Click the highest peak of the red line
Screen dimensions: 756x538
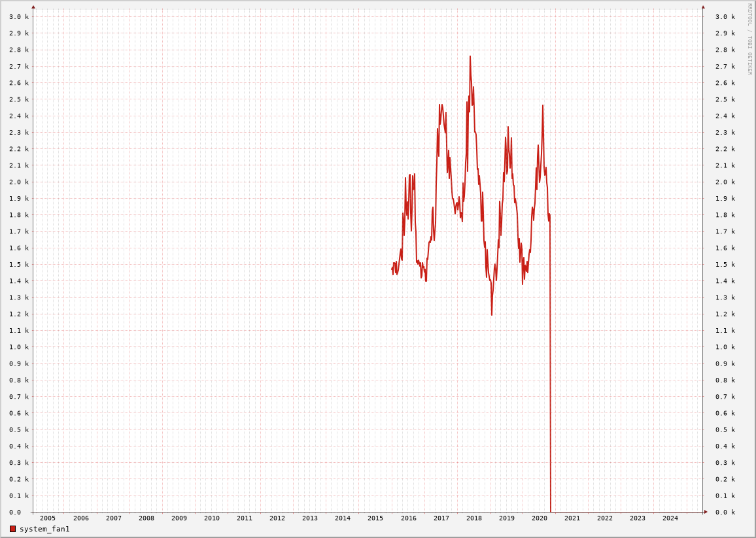point(470,57)
